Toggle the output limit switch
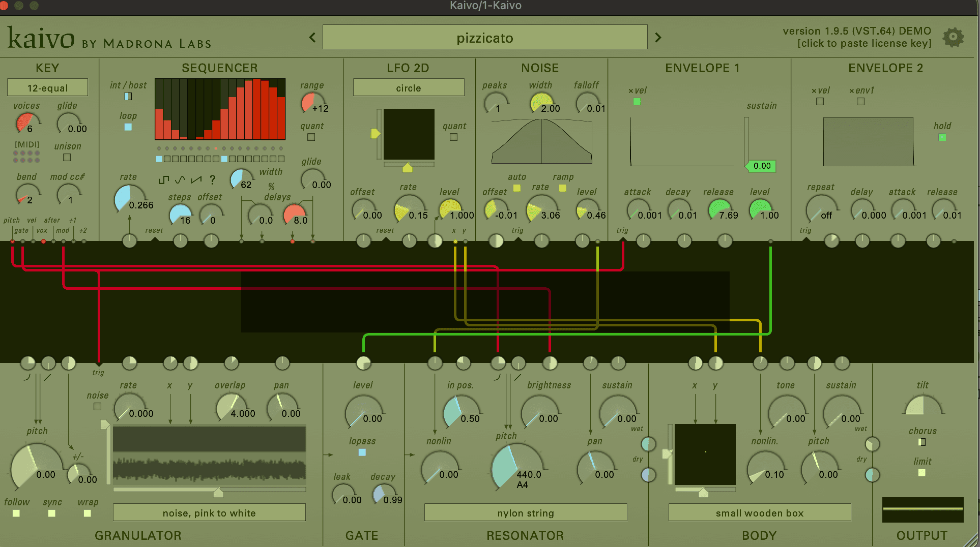The image size is (980, 547). [922, 473]
